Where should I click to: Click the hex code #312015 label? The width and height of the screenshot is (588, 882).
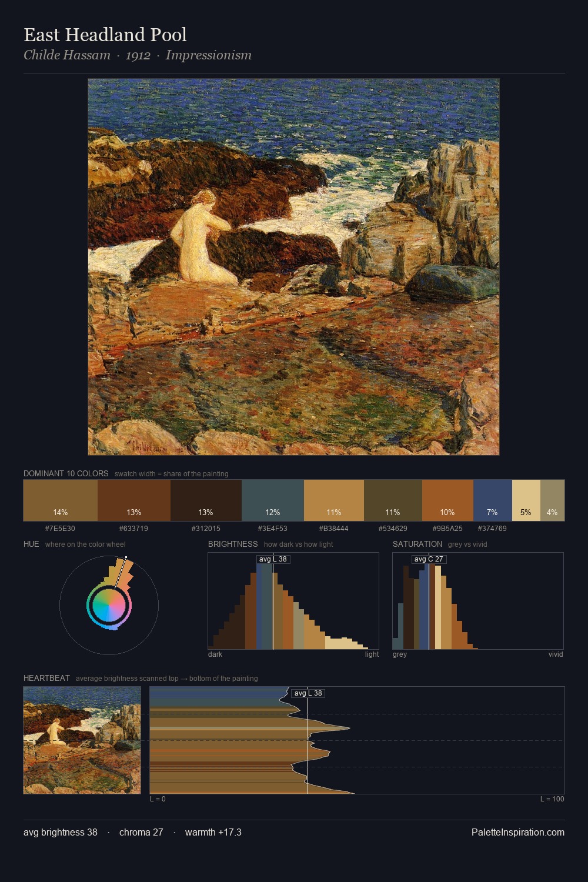tap(206, 529)
